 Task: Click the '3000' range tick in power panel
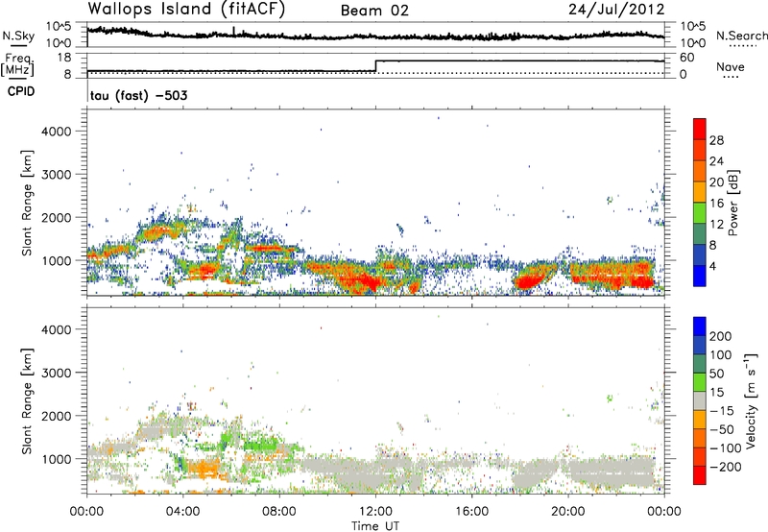click(57, 175)
